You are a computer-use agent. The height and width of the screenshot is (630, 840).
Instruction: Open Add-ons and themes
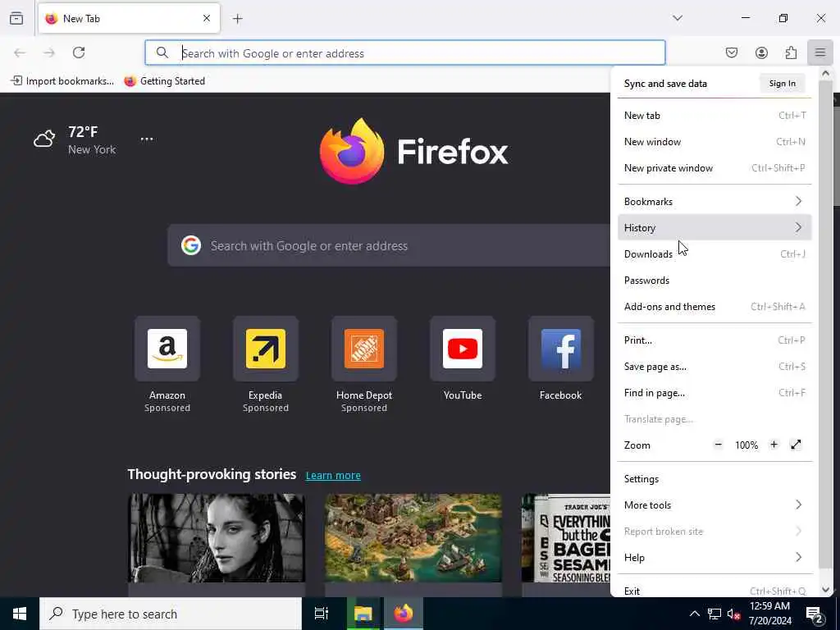pos(714,307)
